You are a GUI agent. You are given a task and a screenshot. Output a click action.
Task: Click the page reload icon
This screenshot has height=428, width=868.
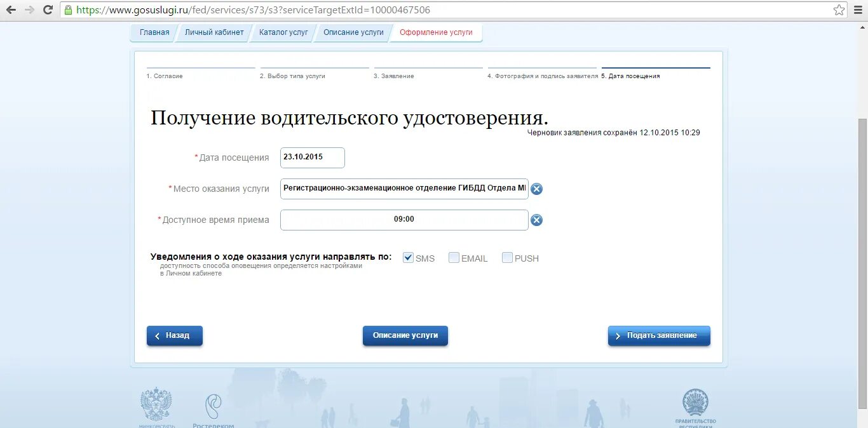48,10
